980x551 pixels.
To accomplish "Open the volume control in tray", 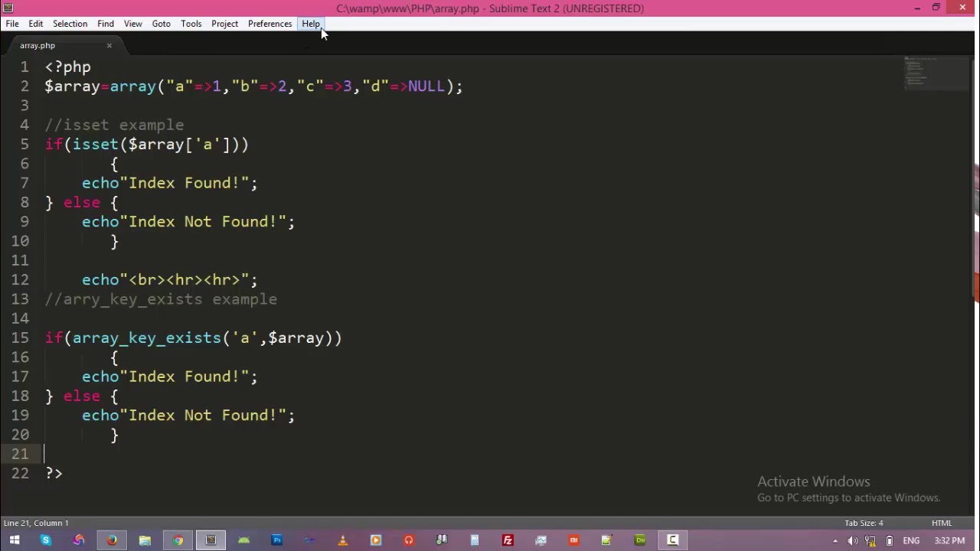I will point(853,541).
